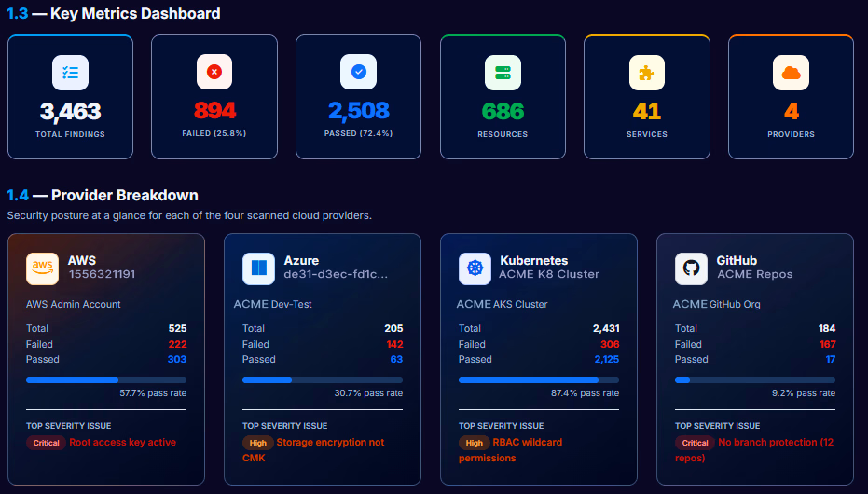
Task: Click GitHub passed value 17
Action: (x=831, y=359)
